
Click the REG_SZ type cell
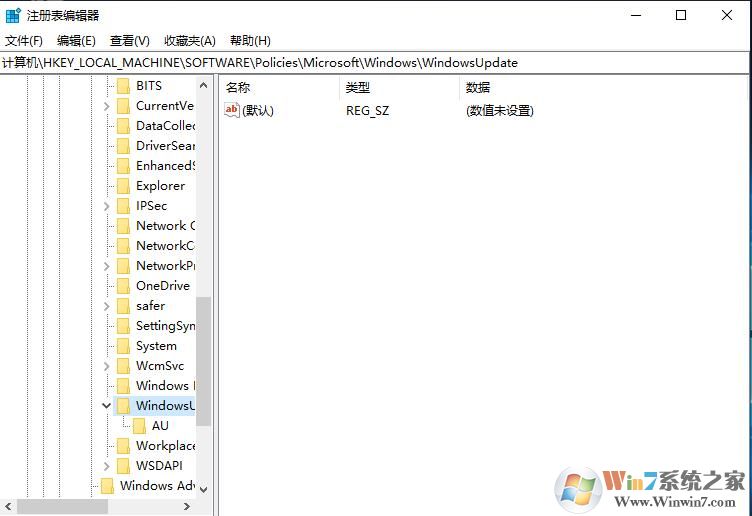tap(367, 111)
